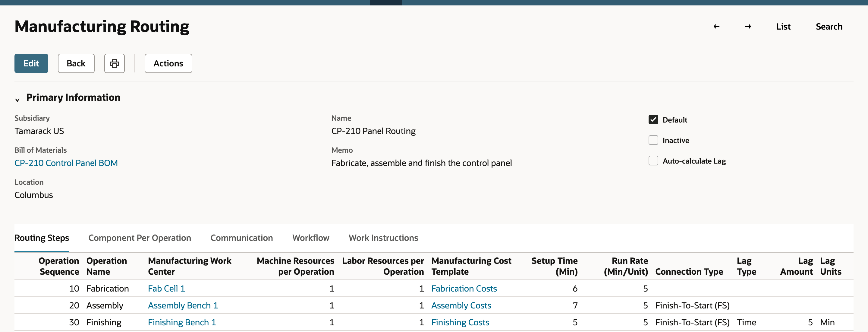Enable Auto-calculate Lag checkbox

[x=653, y=161]
